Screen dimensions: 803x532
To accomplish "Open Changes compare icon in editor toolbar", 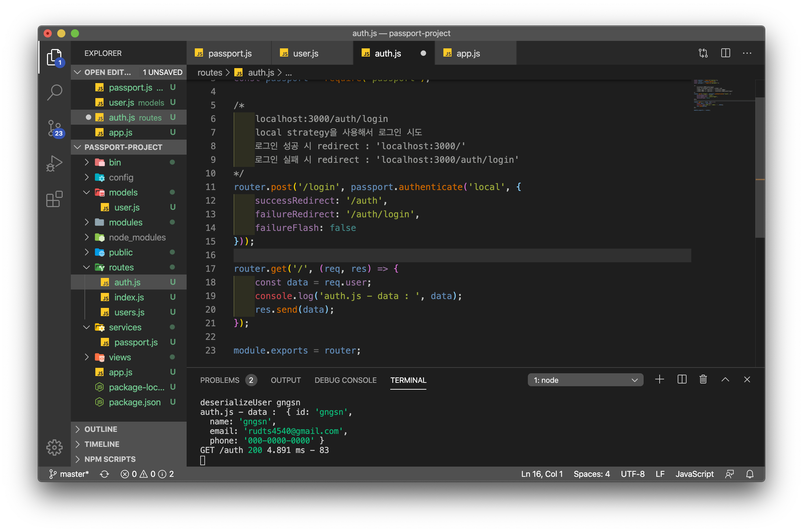I will (x=703, y=53).
